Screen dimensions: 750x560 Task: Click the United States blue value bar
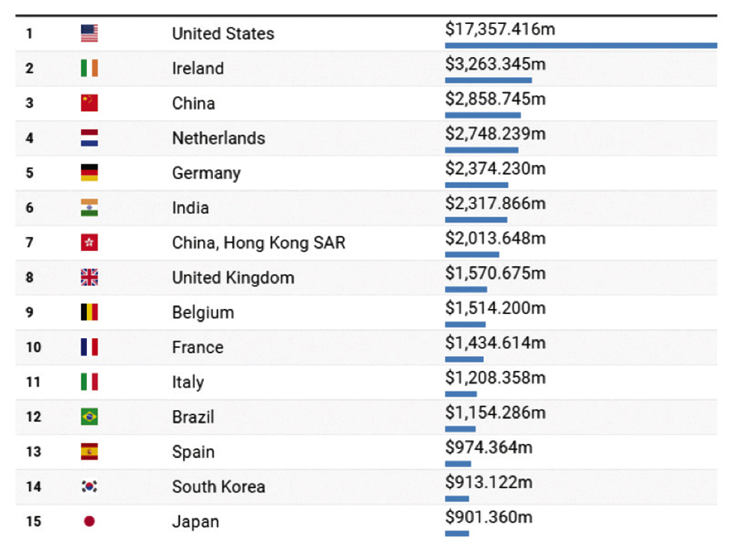coord(580,46)
